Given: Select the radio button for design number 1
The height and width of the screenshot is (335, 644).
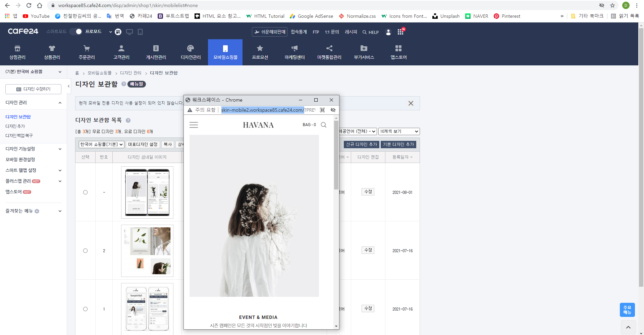Looking at the screenshot, I should point(85,309).
